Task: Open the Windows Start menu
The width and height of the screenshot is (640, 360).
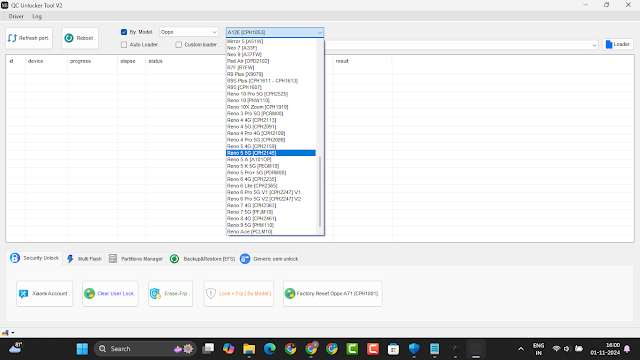Action: 82,349
